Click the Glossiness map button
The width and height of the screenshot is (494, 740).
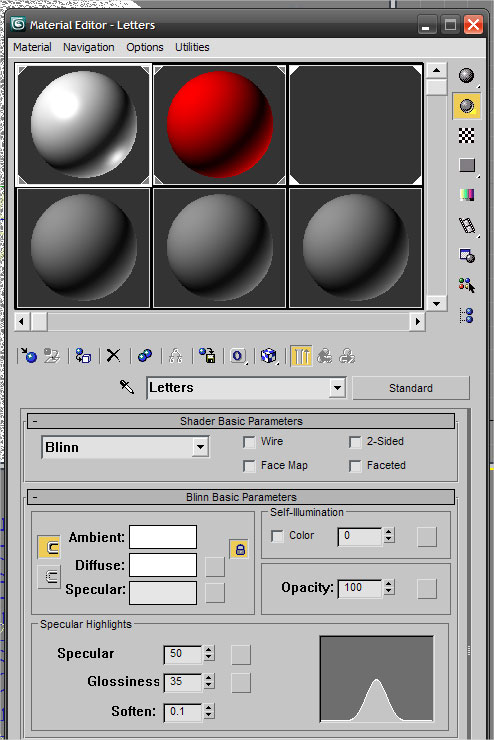tap(241, 683)
